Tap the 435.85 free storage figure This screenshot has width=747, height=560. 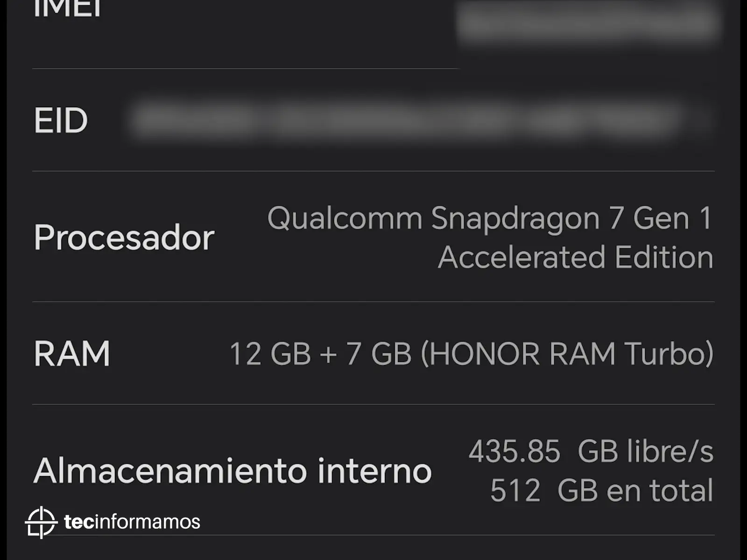click(514, 451)
